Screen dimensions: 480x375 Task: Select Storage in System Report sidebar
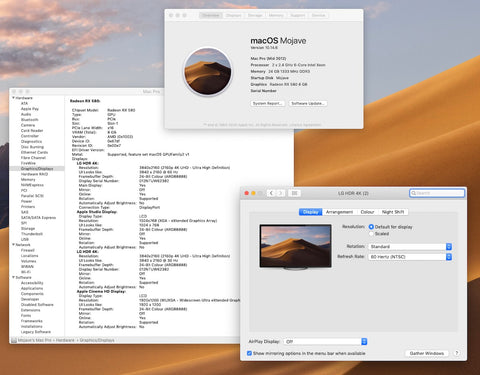pyautogui.click(x=28, y=228)
